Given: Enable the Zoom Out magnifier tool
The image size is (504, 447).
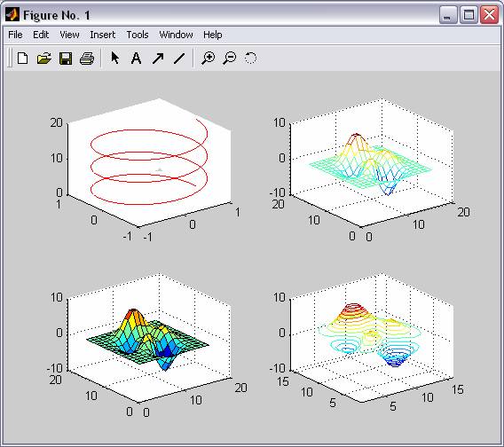Looking at the screenshot, I should pyautogui.click(x=230, y=59).
